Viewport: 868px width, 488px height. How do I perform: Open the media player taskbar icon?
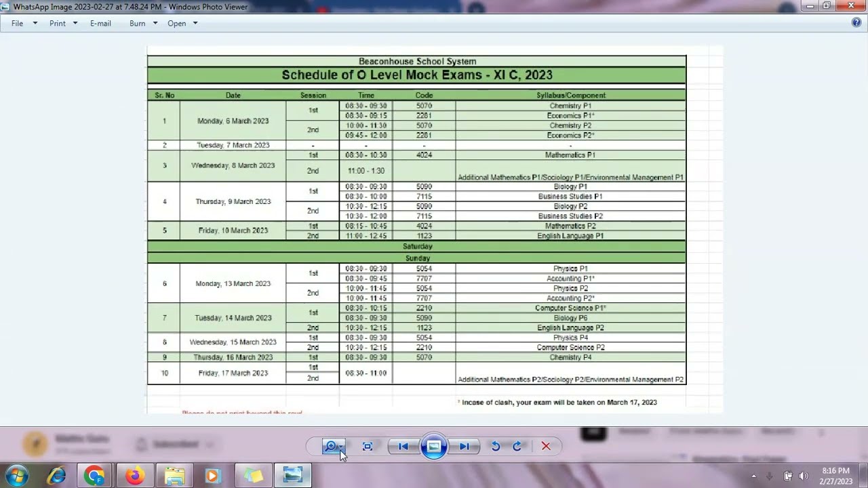[x=213, y=476]
